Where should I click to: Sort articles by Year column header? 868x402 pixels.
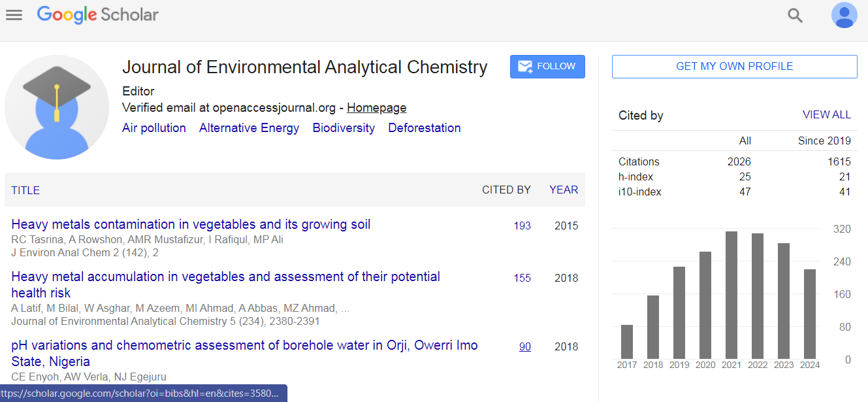[563, 190]
